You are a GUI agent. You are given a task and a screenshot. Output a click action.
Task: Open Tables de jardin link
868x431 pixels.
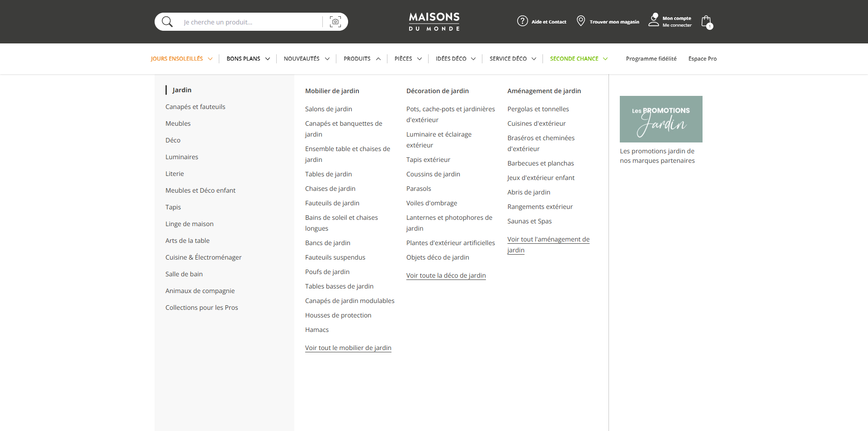pyautogui.click(x=329, y=174)
